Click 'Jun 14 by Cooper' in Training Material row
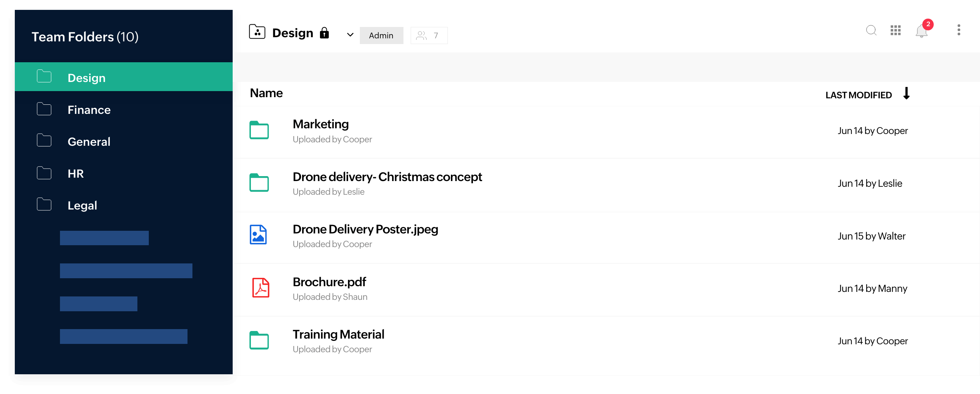Viewport: 980px width, 394px height. tap(873, 341)
